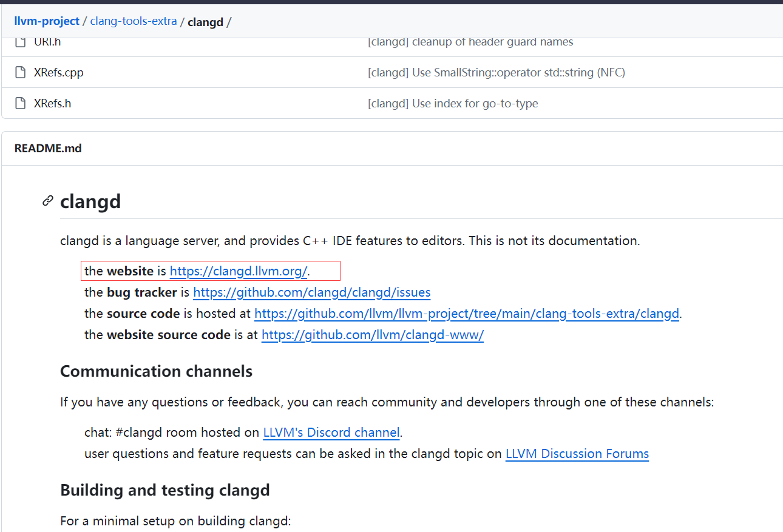Open the clangd-www website source link
Viewport: 783px width, 532px height.
coord(372,335)
